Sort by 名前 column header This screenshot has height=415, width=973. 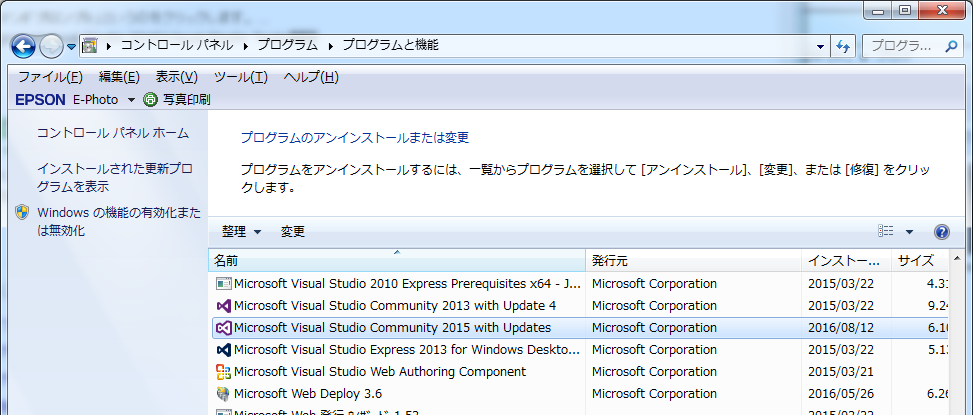397,261
